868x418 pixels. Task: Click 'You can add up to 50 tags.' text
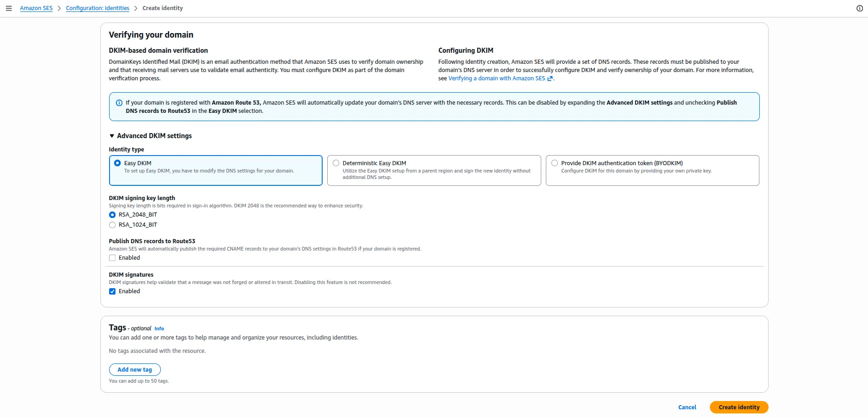click(x=139, y=381)
